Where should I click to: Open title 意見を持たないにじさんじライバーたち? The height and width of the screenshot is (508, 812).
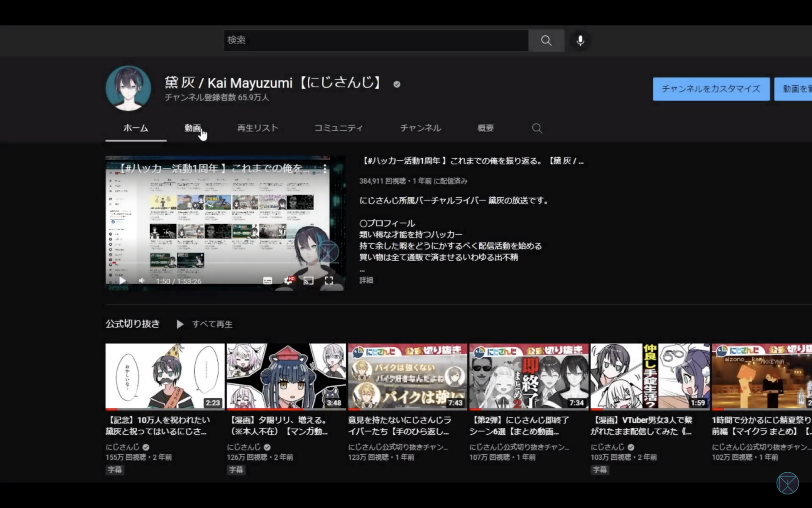point(400,425)
